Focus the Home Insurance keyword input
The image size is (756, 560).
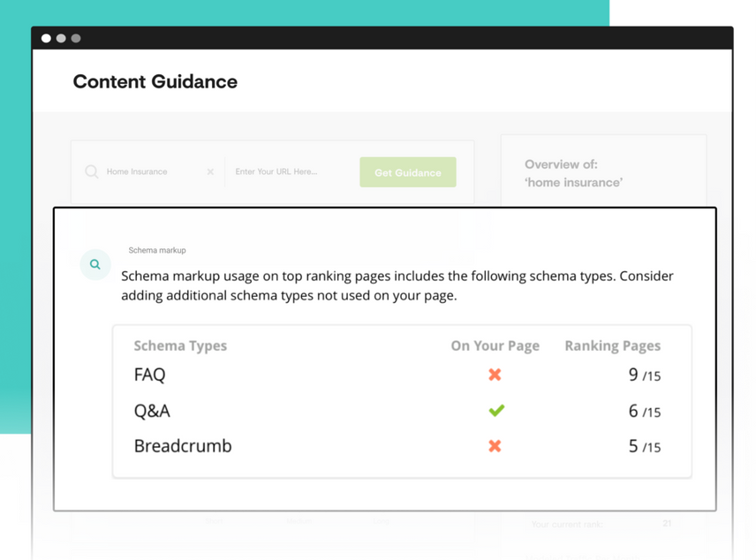[x=137, y=171]
